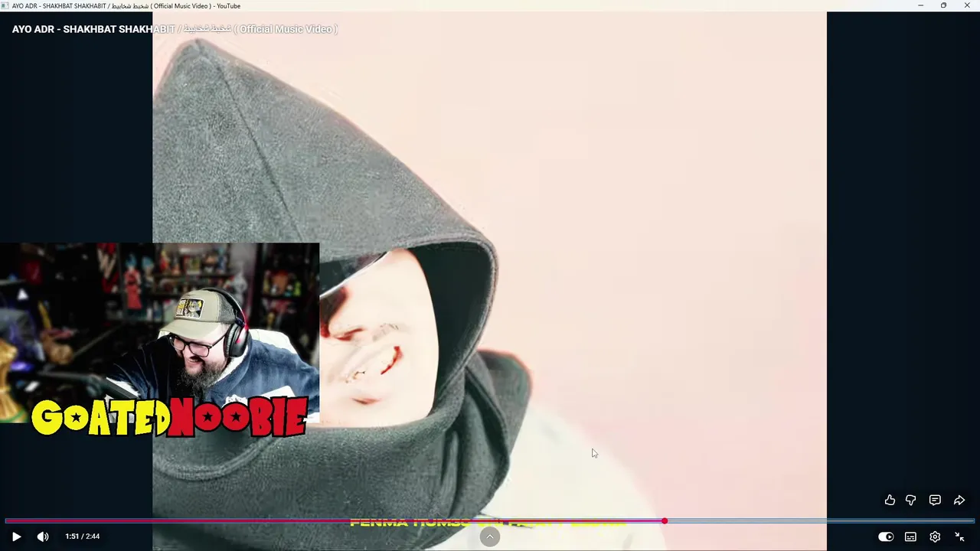The image size is (980, 551).
Task: Open the comments panel icon
Action: 935,500
